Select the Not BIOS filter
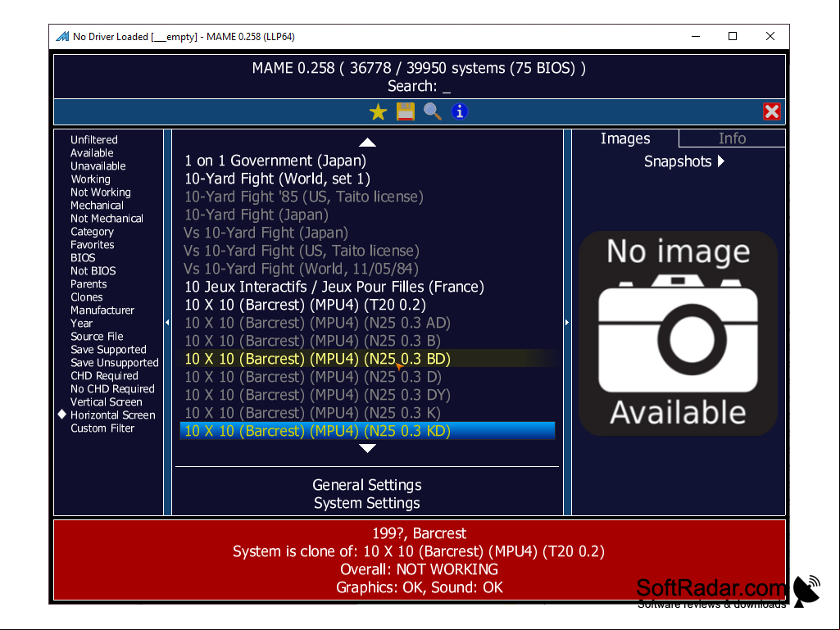 coord(93,271)
